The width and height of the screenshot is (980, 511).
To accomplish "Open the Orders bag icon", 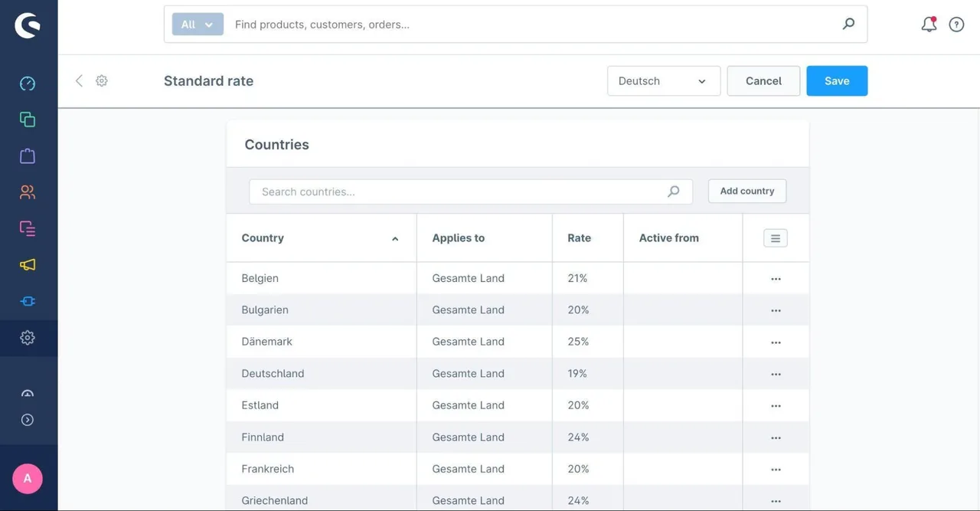I will tap(28, 156).
